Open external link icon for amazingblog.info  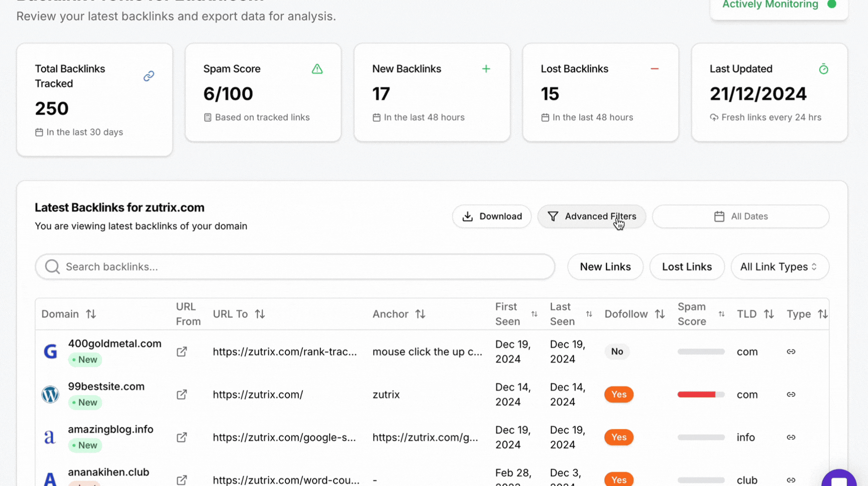pos(182,437)
